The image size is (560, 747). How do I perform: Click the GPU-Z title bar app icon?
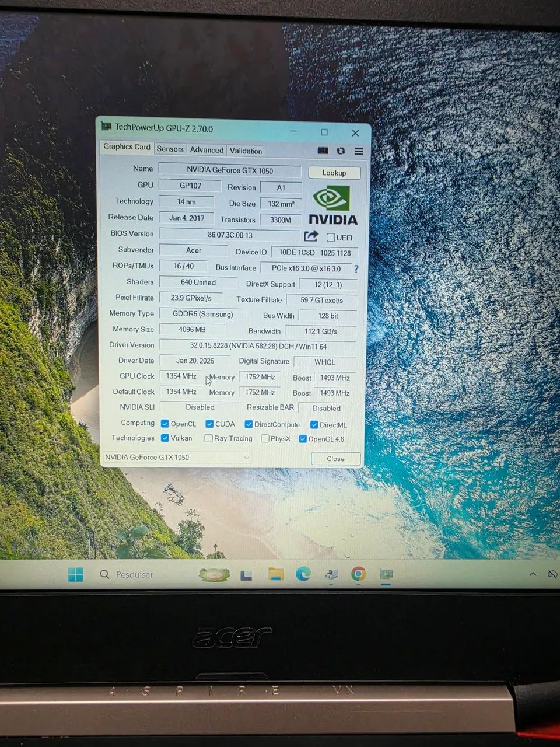point(106,126)
